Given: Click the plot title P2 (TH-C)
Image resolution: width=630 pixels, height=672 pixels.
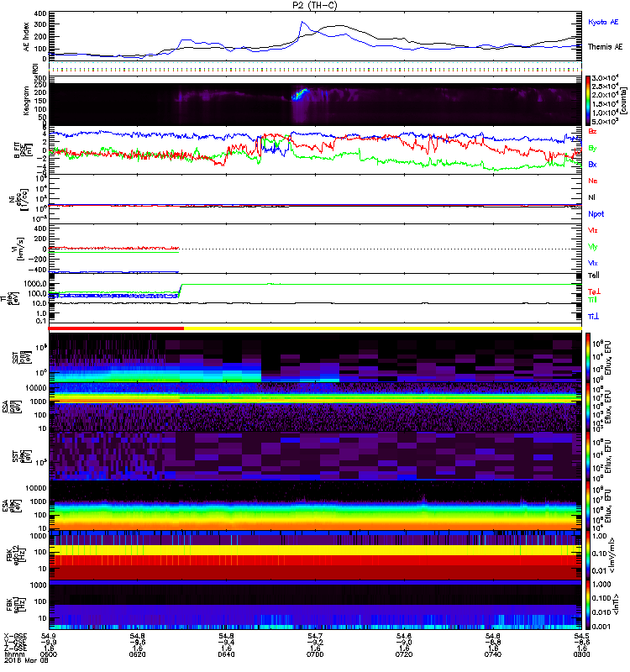Looking at the screenshot, I should 315,5.
